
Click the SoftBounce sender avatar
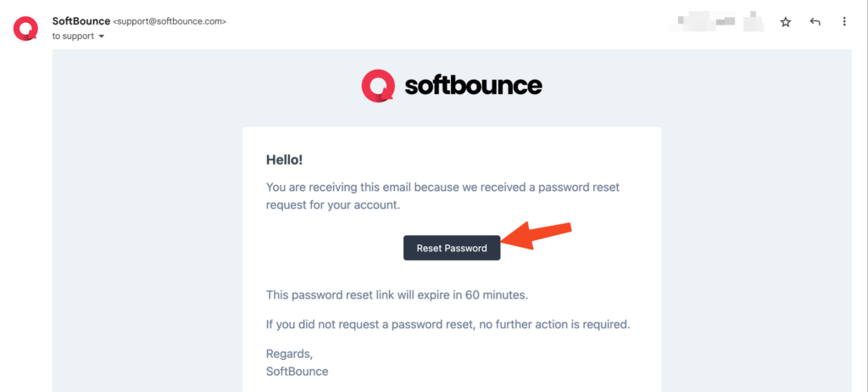tap(25, 29)
